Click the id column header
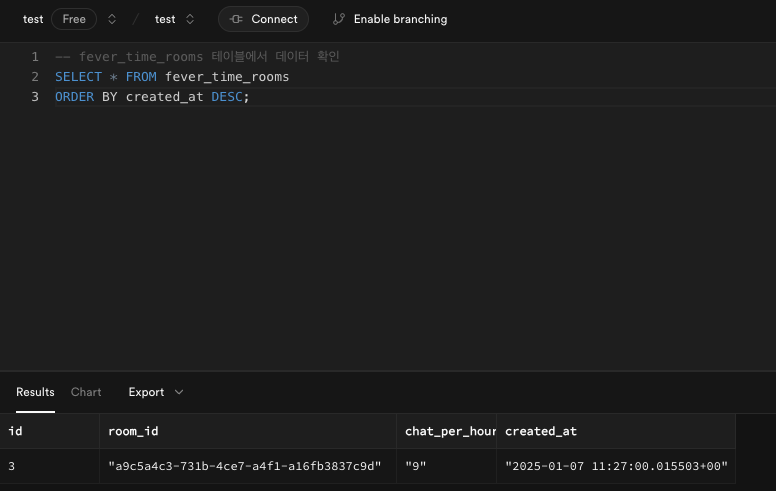The width and height of the screenshot is (776, 491). point(49,431)
